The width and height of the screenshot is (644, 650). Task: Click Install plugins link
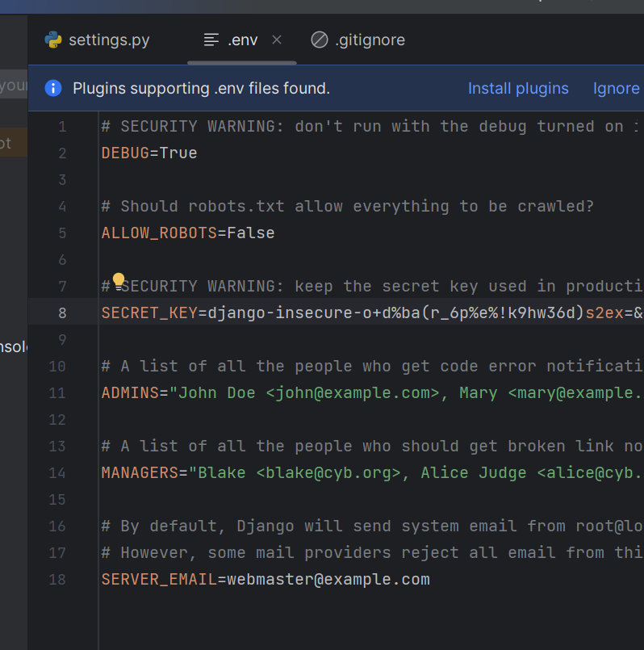coord(518,88)
